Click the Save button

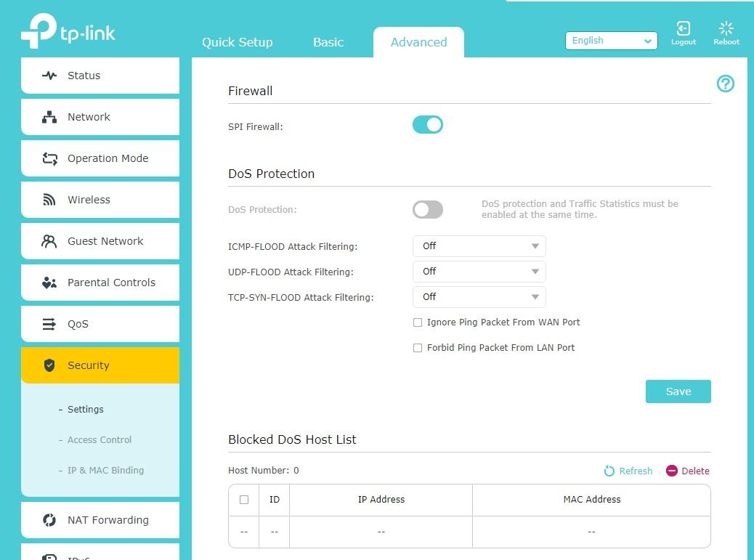click(678, 391)
